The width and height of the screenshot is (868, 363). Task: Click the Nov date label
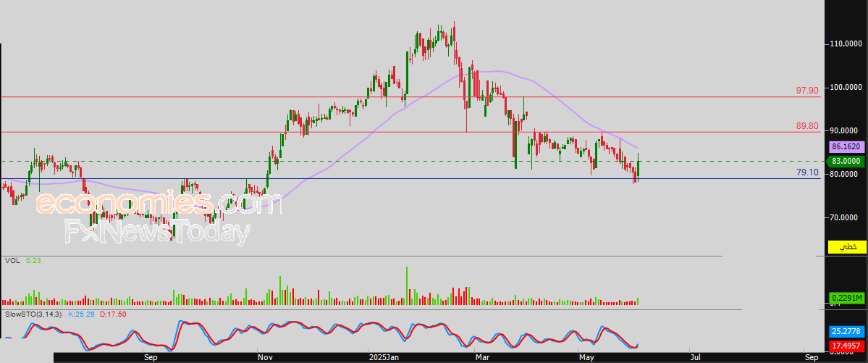(x=265, y=357)
